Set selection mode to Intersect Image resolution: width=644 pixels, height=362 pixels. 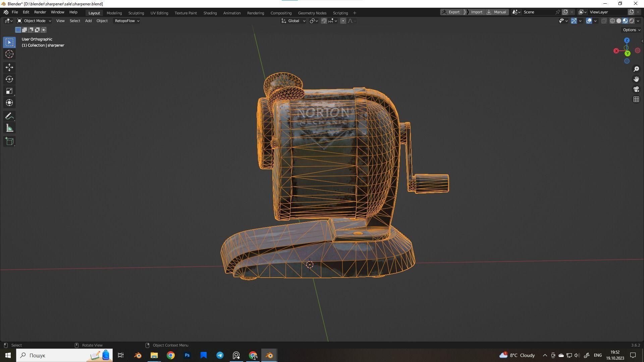[x=44, y=30]
